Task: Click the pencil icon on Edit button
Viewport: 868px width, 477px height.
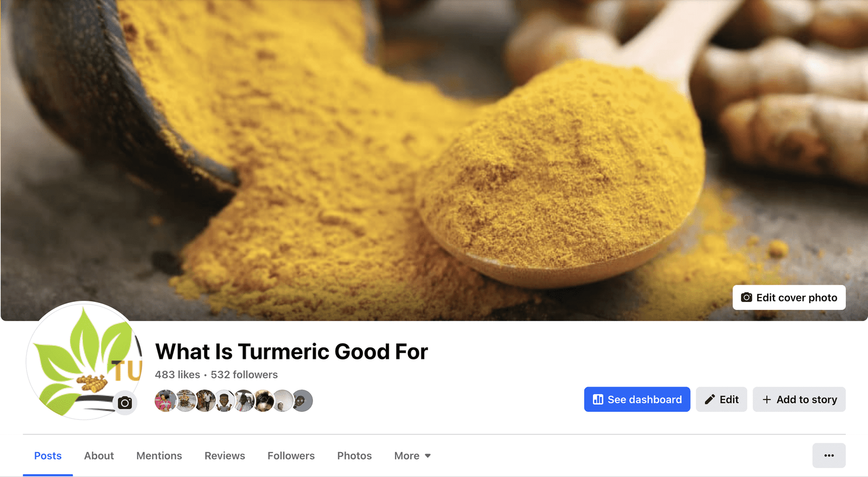Action: pos(710,399)
